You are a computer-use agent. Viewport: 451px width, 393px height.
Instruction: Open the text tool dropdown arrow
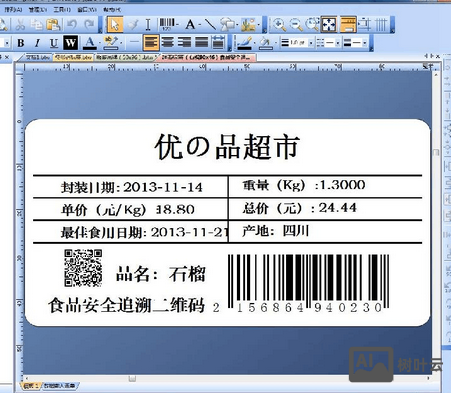199,25
